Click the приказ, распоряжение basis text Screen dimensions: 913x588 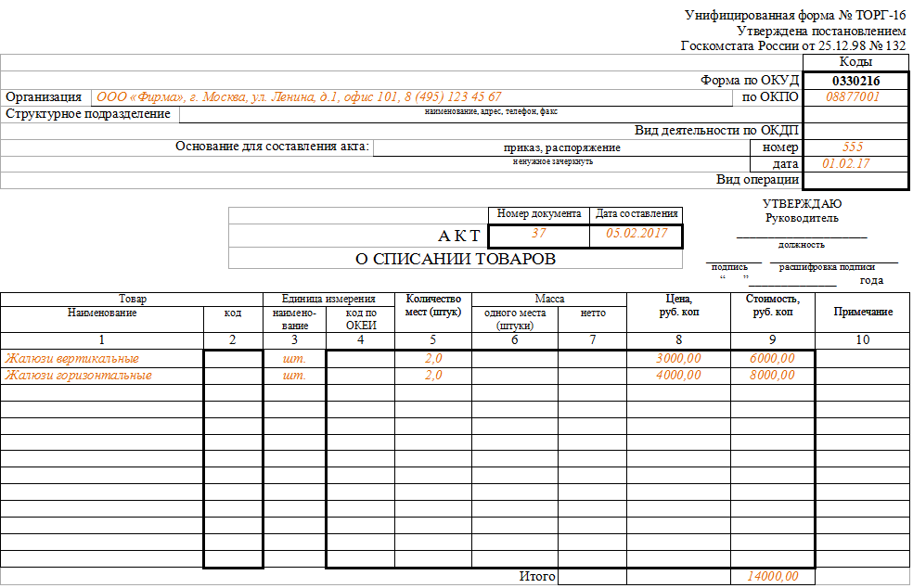pyautogui.click(x=561, y=147)
